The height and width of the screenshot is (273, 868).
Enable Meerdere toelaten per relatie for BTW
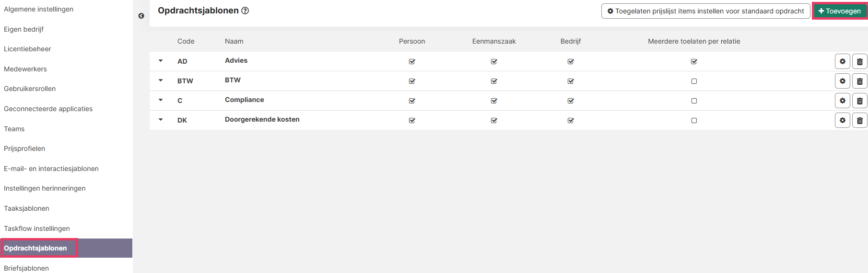pyautogui.click(x=694, y=81)
